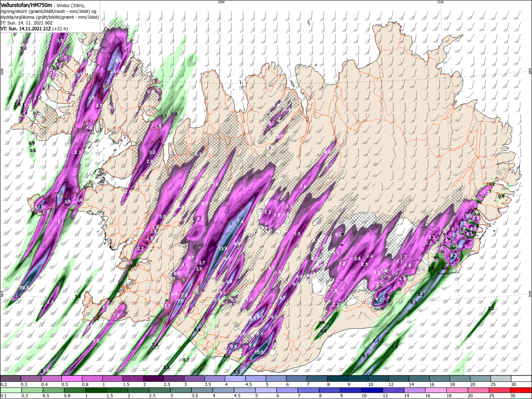Click the '15W' longitude label
The height and width of the screenshot is (399, 532).
(440, 2)
